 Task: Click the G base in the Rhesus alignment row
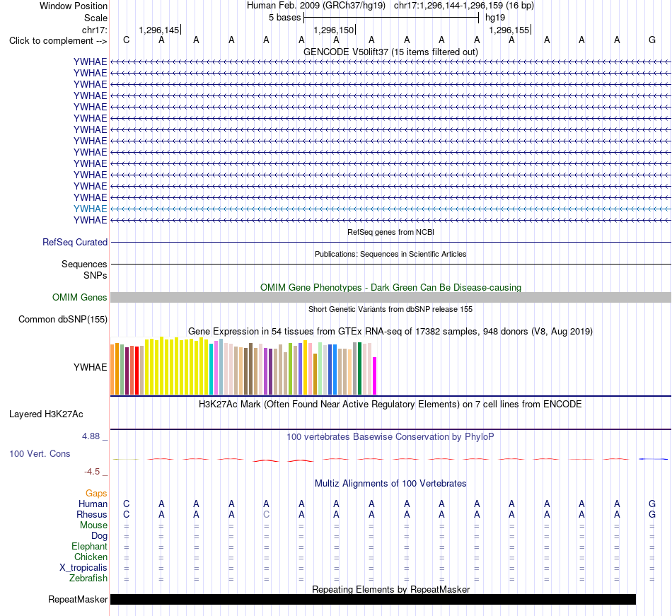click(652, 514)
